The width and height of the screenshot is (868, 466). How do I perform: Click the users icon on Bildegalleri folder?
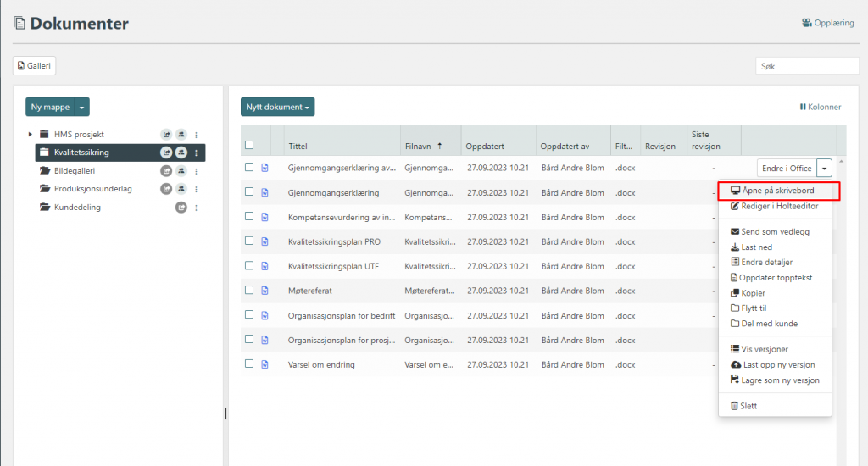[x=181, y=171]
